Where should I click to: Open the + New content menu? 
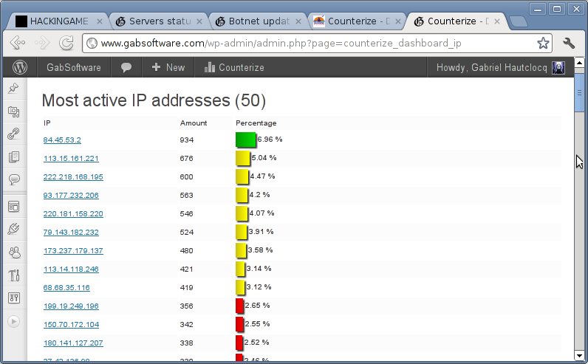(168, 67)
